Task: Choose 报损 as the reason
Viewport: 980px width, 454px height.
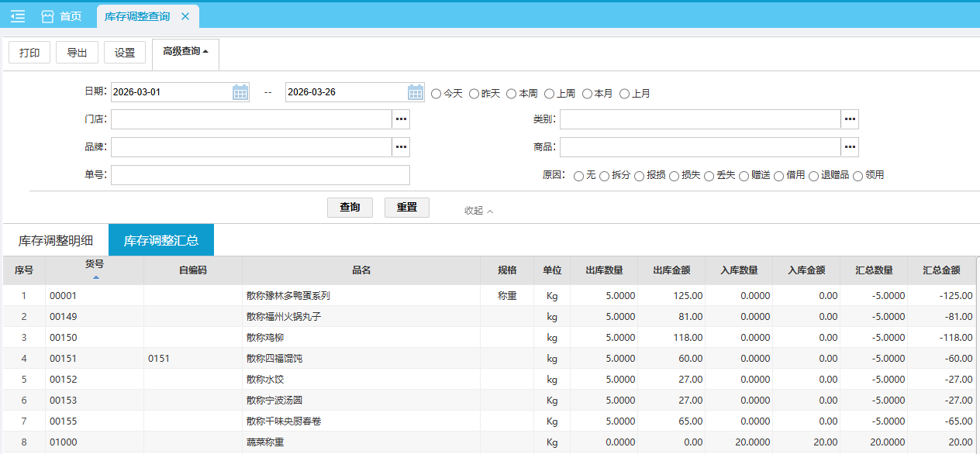Action: pyautogui.click(x=640, y=176)
